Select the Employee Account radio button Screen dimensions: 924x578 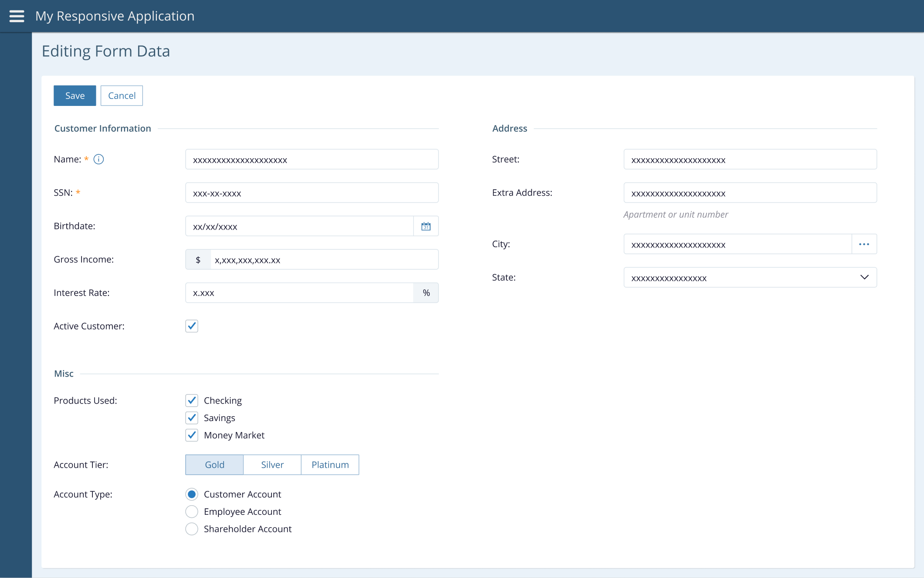192,512
